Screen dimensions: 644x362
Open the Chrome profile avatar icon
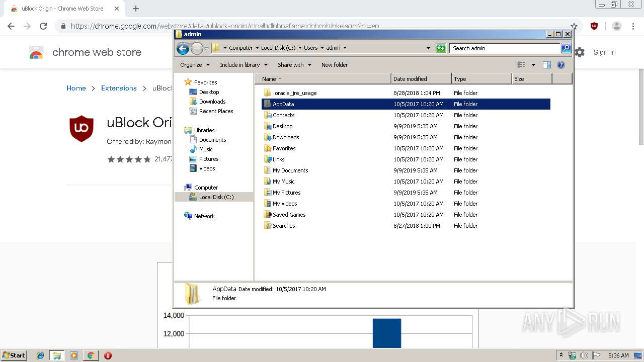617,26
